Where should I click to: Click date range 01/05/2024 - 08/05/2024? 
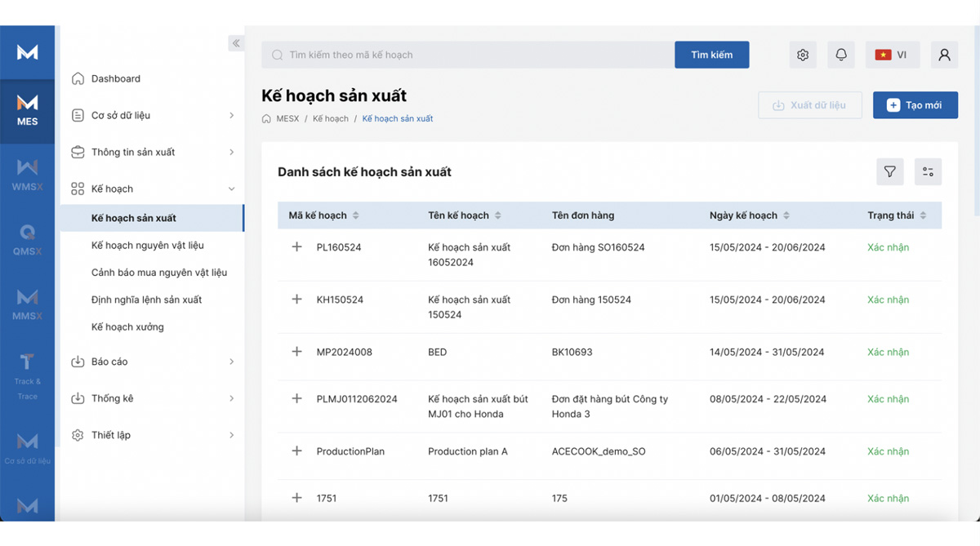(x=767, y=498)
